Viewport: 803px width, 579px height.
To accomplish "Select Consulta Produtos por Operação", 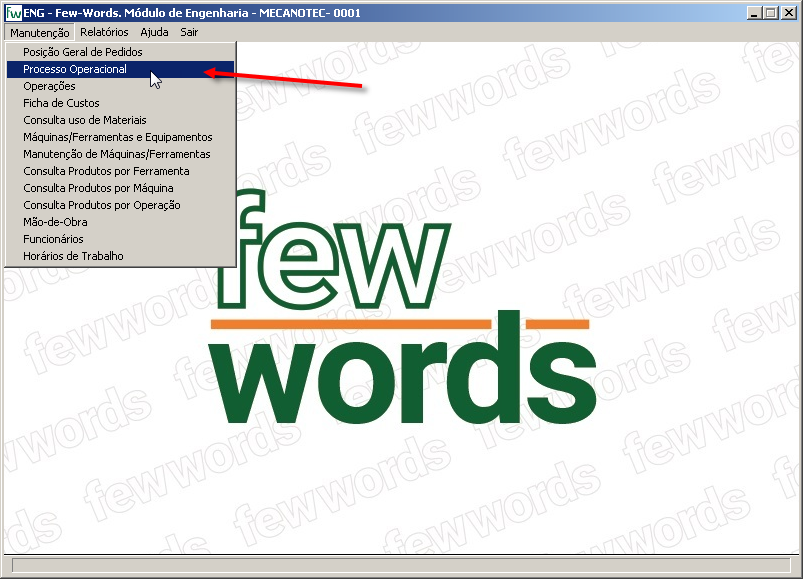I will click(x=120, y=205).
